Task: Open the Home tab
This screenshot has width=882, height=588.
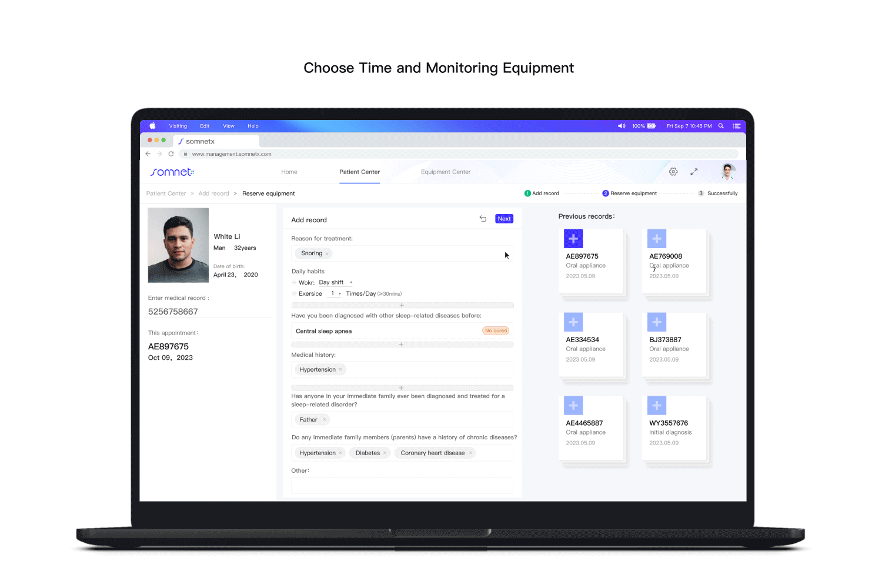Action: pos(289,172)
